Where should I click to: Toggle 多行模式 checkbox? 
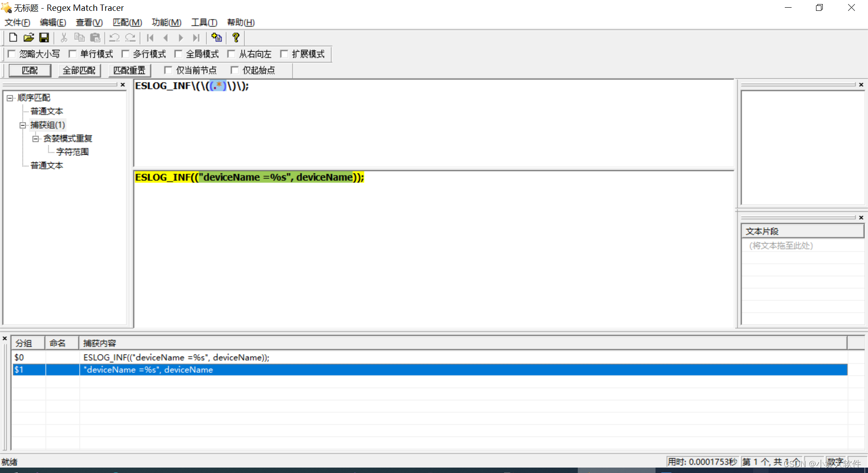[125, 54]
